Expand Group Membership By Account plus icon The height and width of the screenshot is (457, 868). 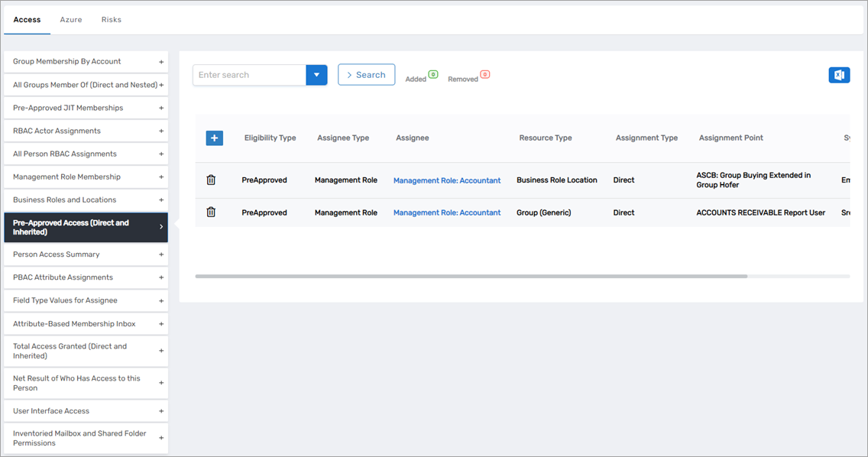pos(161,62)
